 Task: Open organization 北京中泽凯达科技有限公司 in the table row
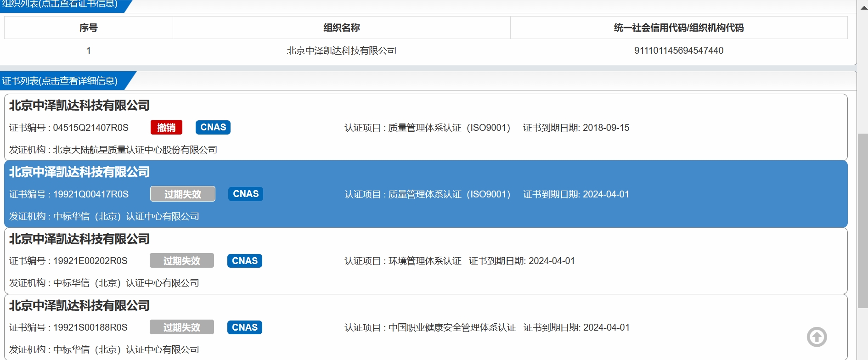(342, 51)
